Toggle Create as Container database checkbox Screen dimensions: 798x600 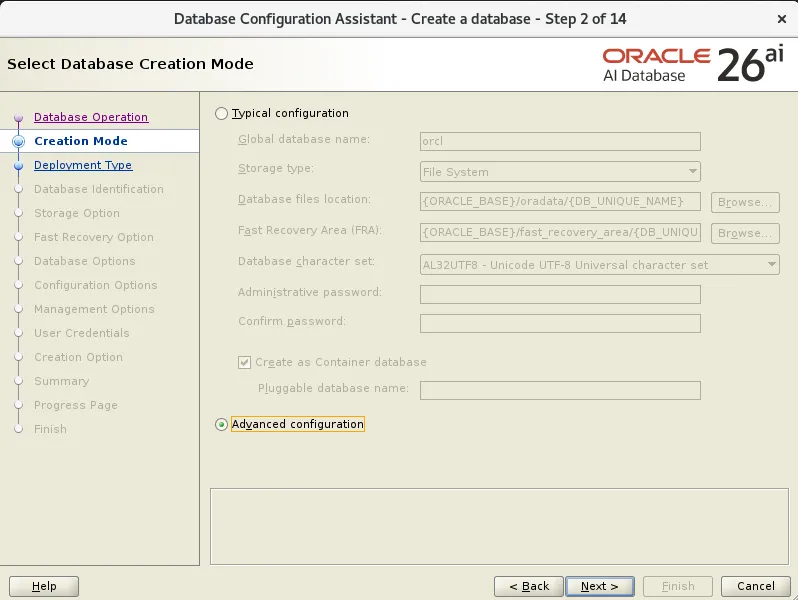[244, 362]
